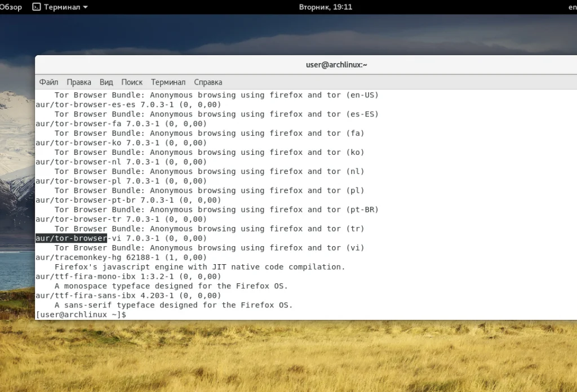Click the Tor Browser Bundle (es-ES) description
The image size is (577, 392).
pyautogui.click(x=216, y=114)
